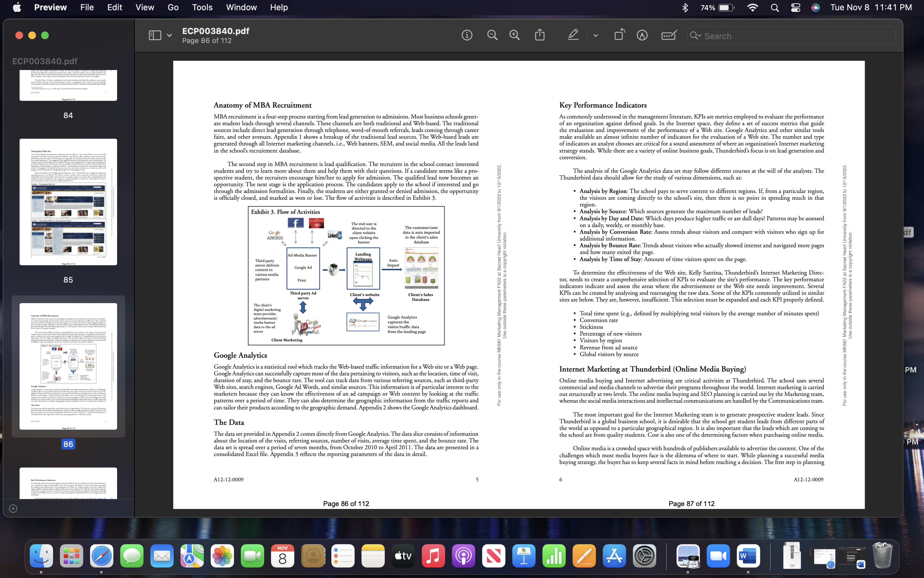Open Numbers from the Dock
The height and width of the screenshot is (578, 924).
(x=554, y=556)
